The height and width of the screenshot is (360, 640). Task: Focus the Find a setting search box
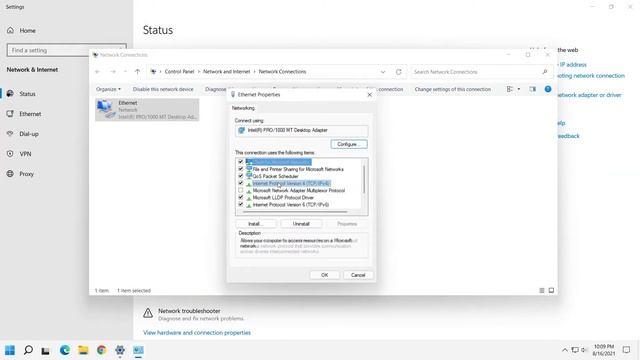67,50
